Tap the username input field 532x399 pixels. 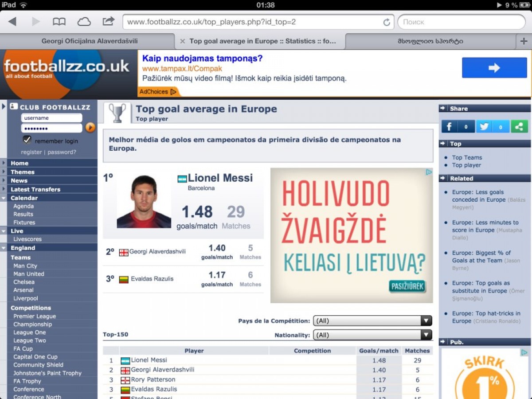(51, 118)
